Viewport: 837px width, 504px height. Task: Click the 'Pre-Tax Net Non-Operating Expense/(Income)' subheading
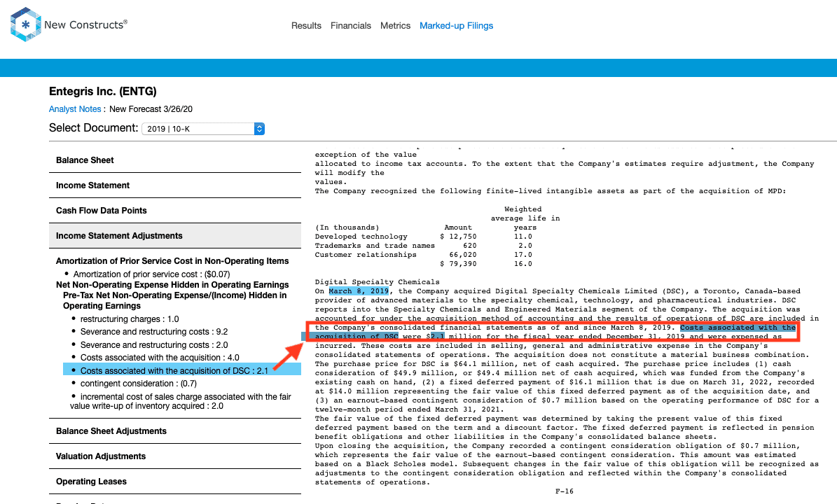point(174,300)
